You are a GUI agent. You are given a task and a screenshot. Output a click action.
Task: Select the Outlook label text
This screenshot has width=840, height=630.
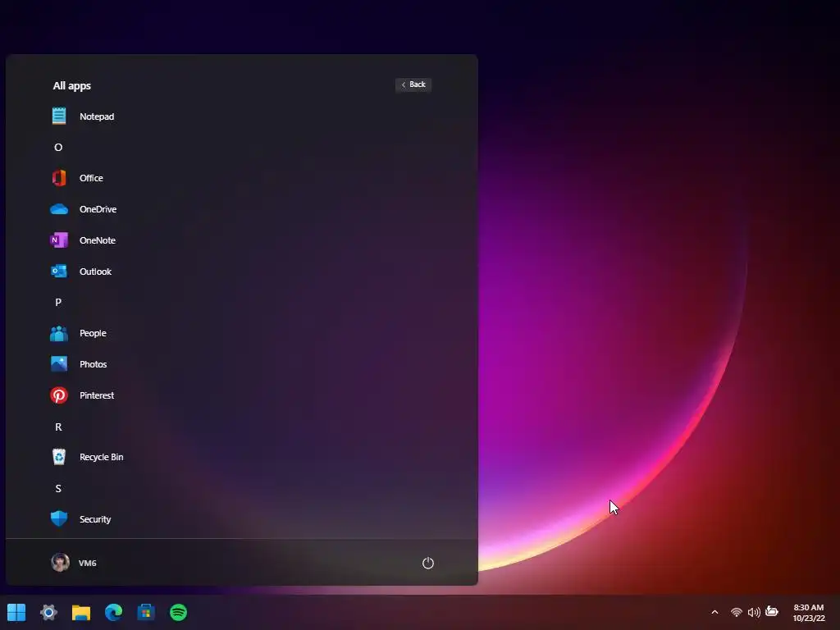coord(95,272)
